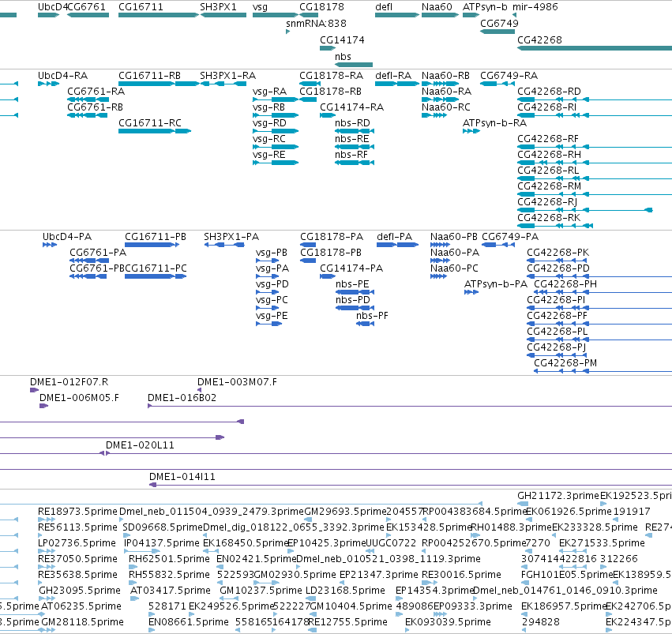
Task: Open the snmRNA:838 feature label
Action: pos(317,23)
